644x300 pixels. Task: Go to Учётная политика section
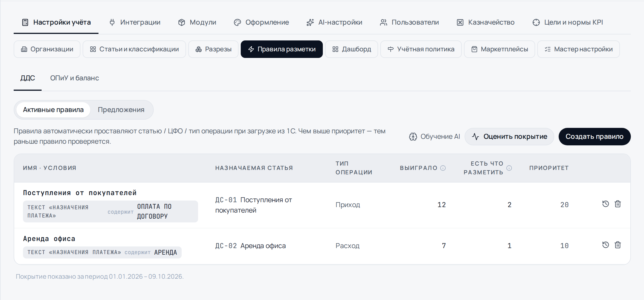tap(421, 49)
